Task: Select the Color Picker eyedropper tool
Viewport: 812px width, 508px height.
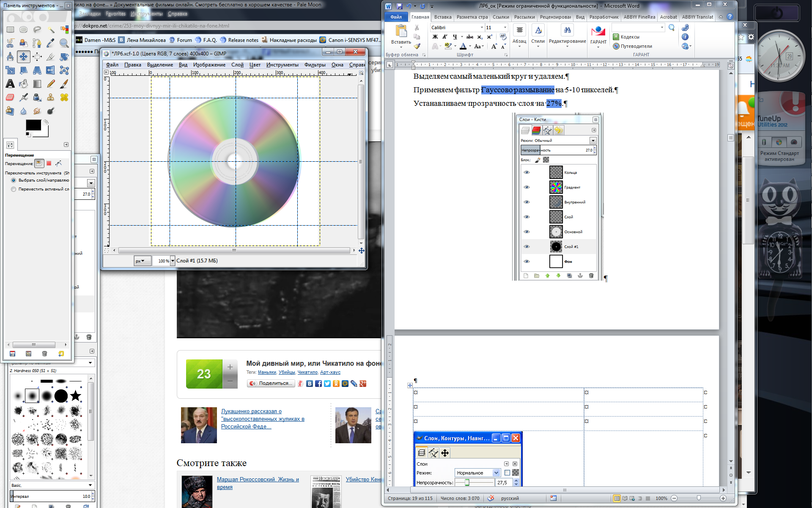Action: (51, 43)
